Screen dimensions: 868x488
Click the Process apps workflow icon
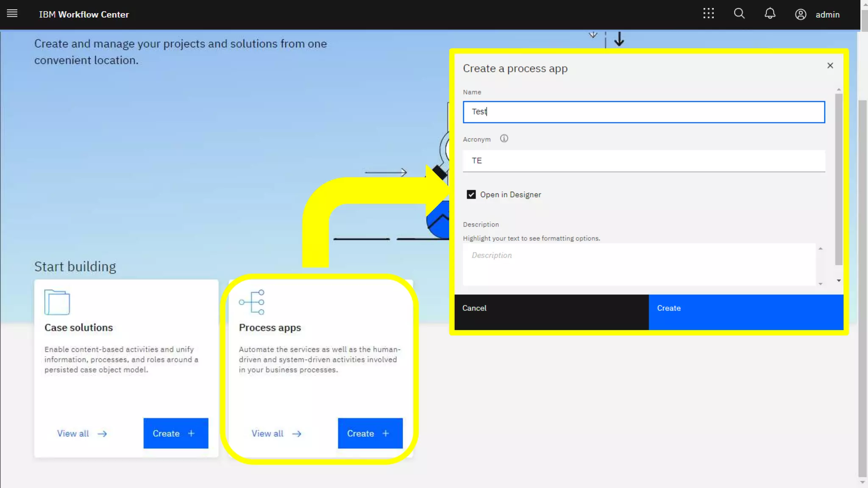click(x=252, y=302)
